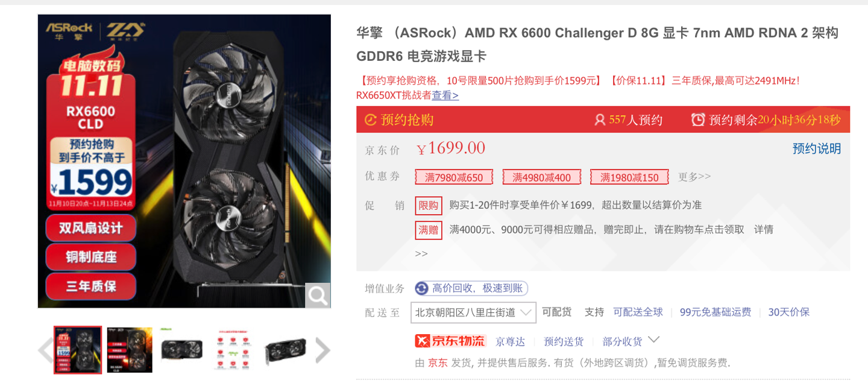
Task: Open the 北京朝阳区八里庄街道 delivery address dropdown
Action: tap(473, 312)
